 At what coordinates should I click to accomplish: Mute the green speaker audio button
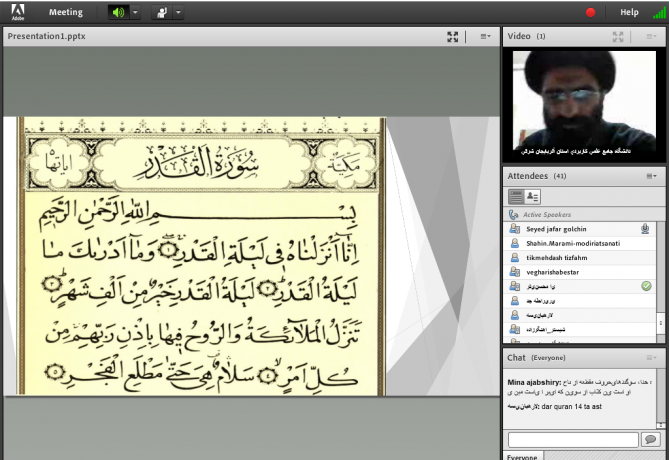click(118, 13)
